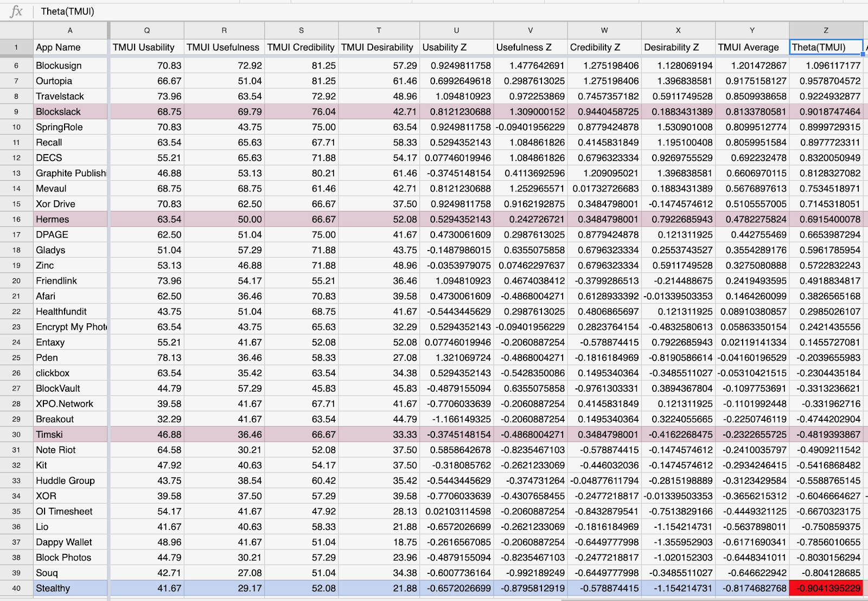This screenshot has height=601, width=868.
Task: Select the "Graphite Publishi" app name cell
Action: point(70,173)
